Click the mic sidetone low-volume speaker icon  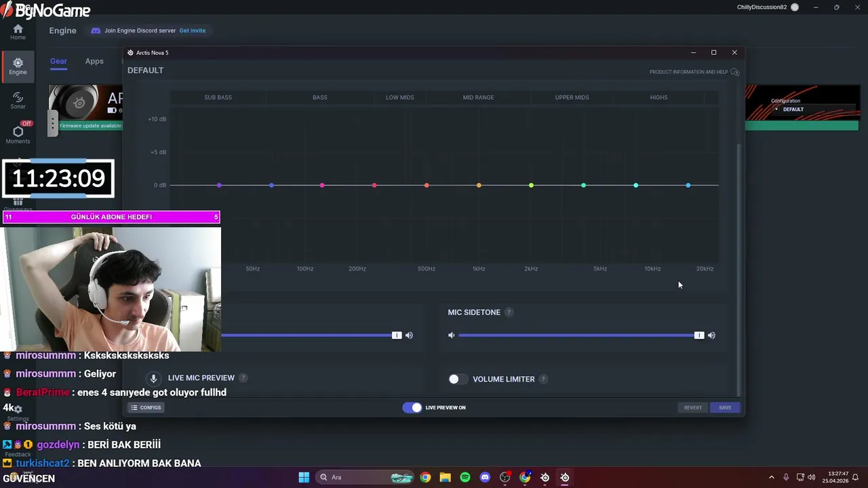(x=452, y=335)
